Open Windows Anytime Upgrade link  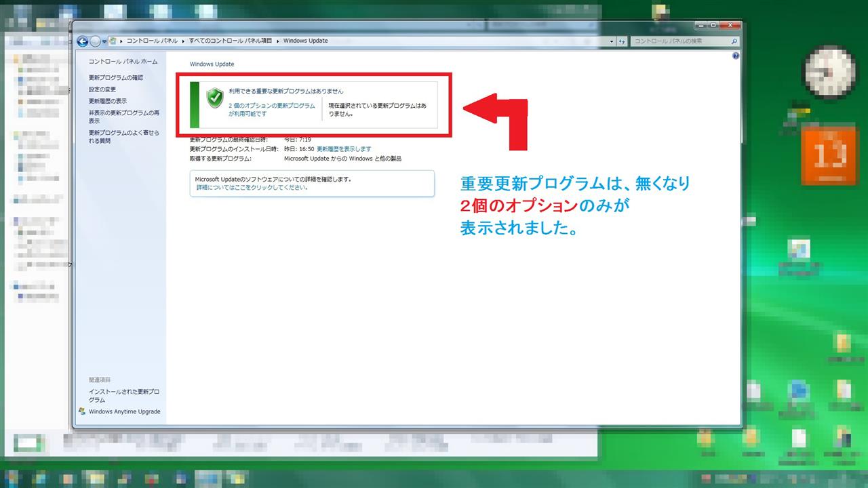(x=125, y=411)
